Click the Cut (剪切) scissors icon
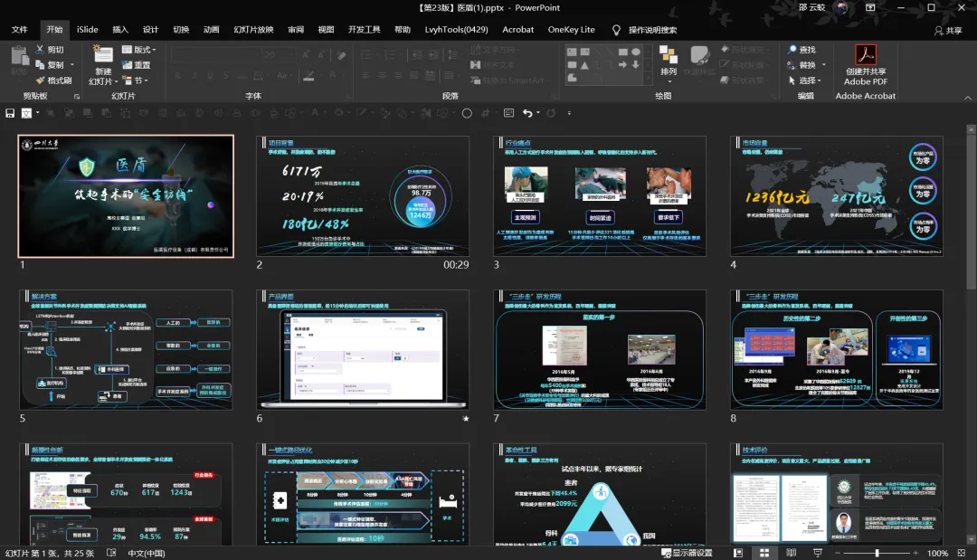Screen dimensions: 977x560 40,49
